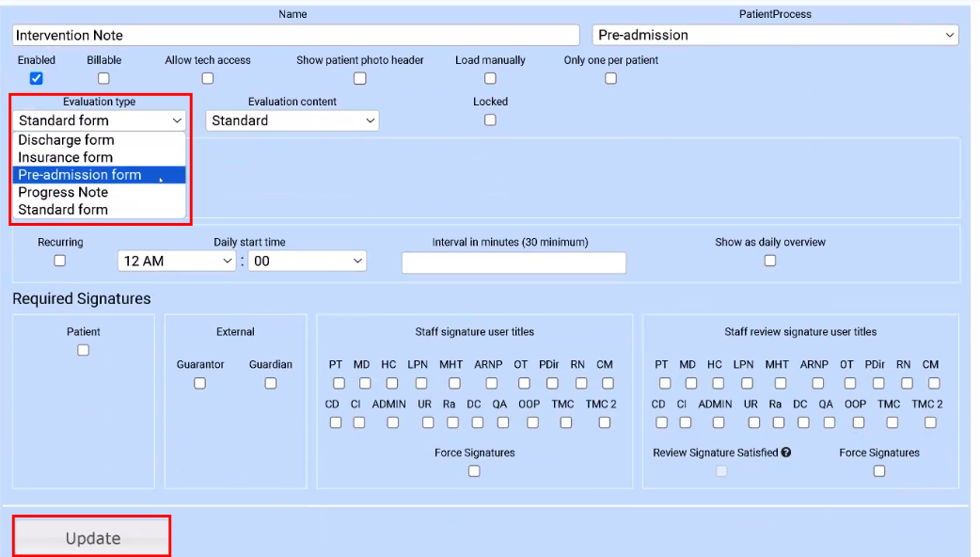Viewport: 980px width, 557px height.
Task: Choose Progress Note from the open list
Action: pyautogui.click(x=63, y=192)
